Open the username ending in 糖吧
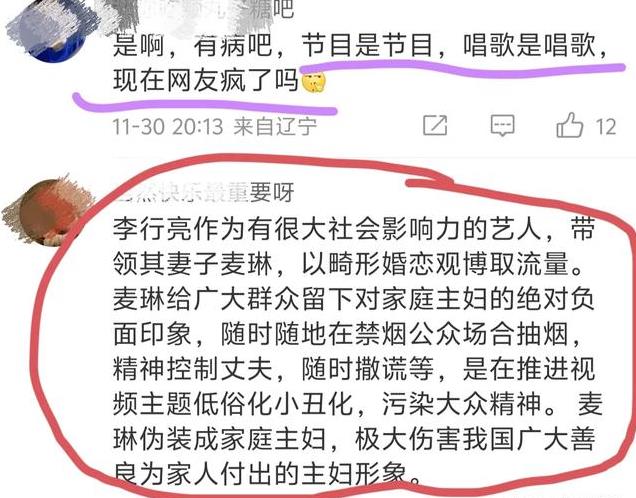The image size is (636, 498). click(203, 9)
